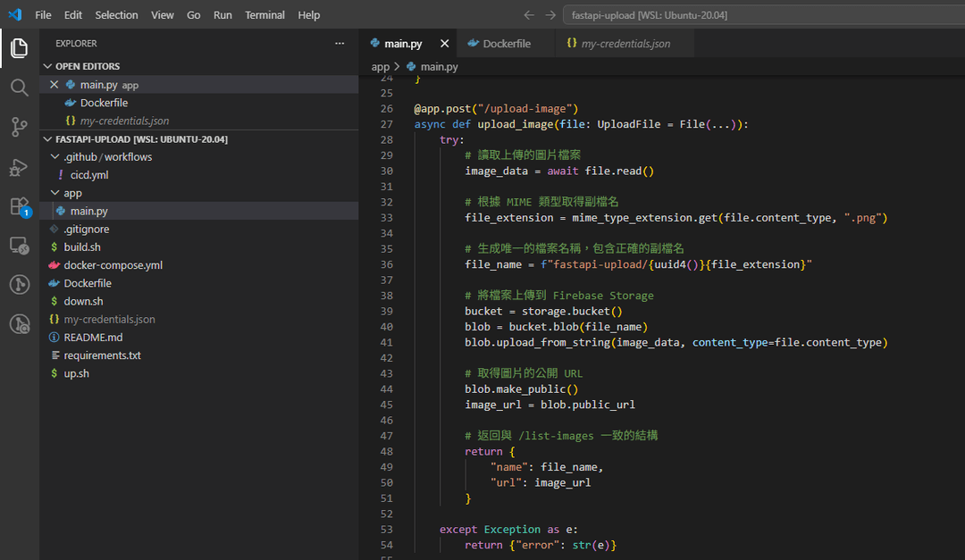
Task: Click the GitLens Inspect icon at bottom of activity bar
Action: 19,324
